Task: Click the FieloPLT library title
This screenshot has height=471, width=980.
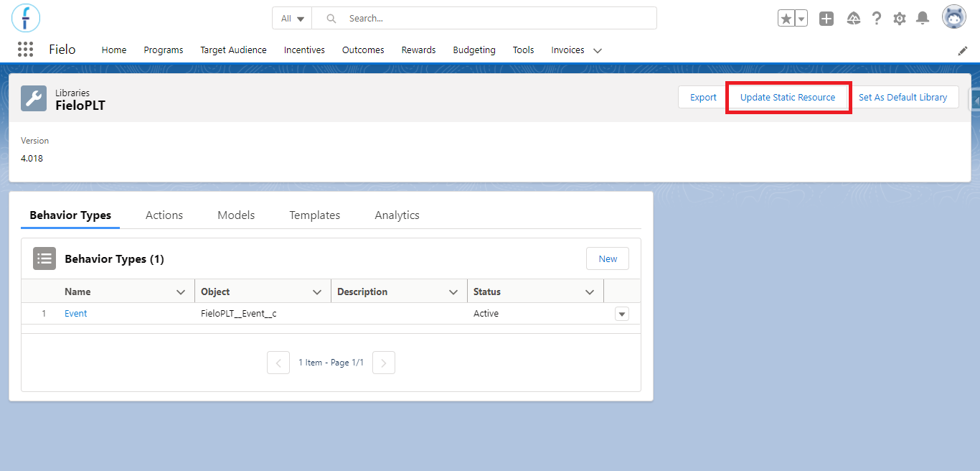Action: (80, 105)
